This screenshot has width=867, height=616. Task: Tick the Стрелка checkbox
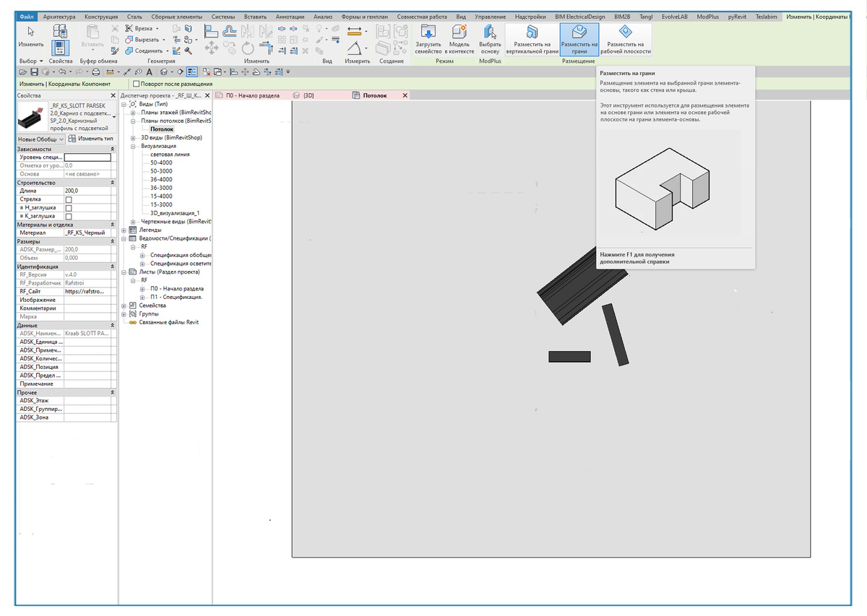pyautogui.click(x=69, y=199)
